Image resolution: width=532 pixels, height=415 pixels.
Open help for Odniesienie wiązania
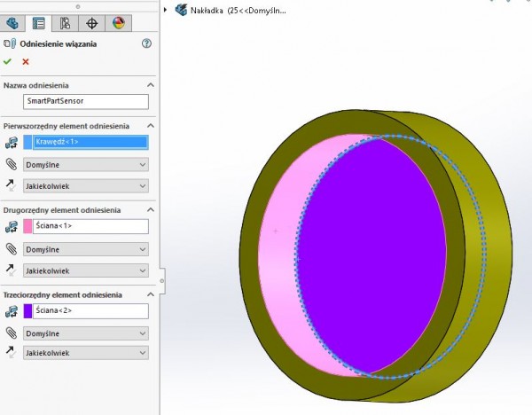coord(146,43)
